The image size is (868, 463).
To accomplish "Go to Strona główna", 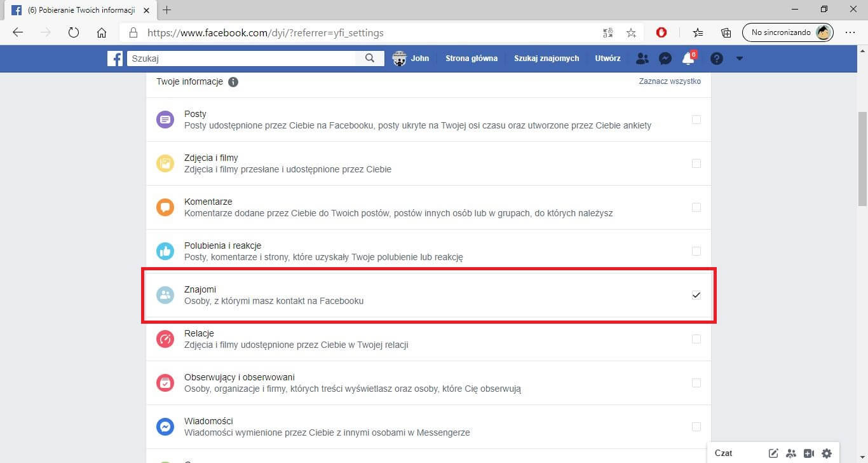I will click(471, 59).
